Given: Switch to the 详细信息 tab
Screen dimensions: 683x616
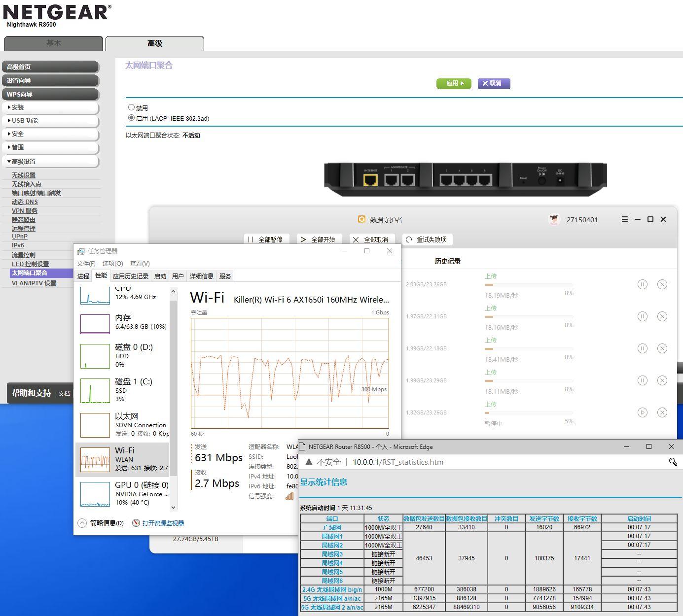Looking at the screenshot, I should 202,276.
